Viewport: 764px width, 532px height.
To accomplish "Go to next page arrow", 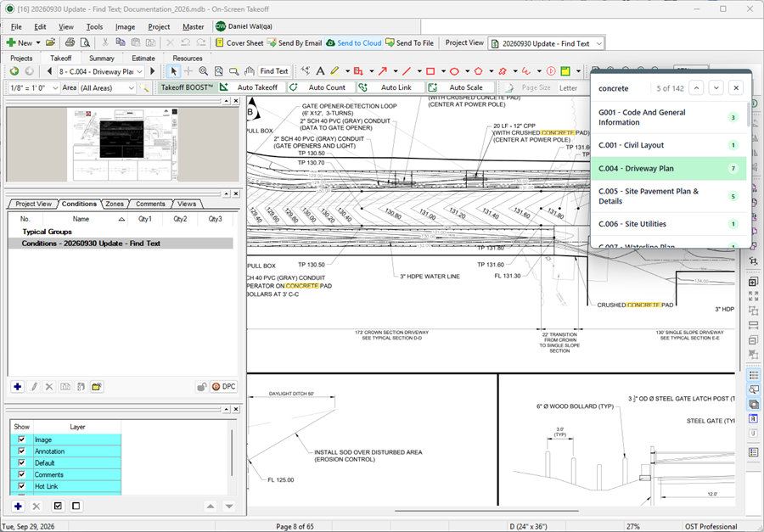I will click(x=153, y=71).
